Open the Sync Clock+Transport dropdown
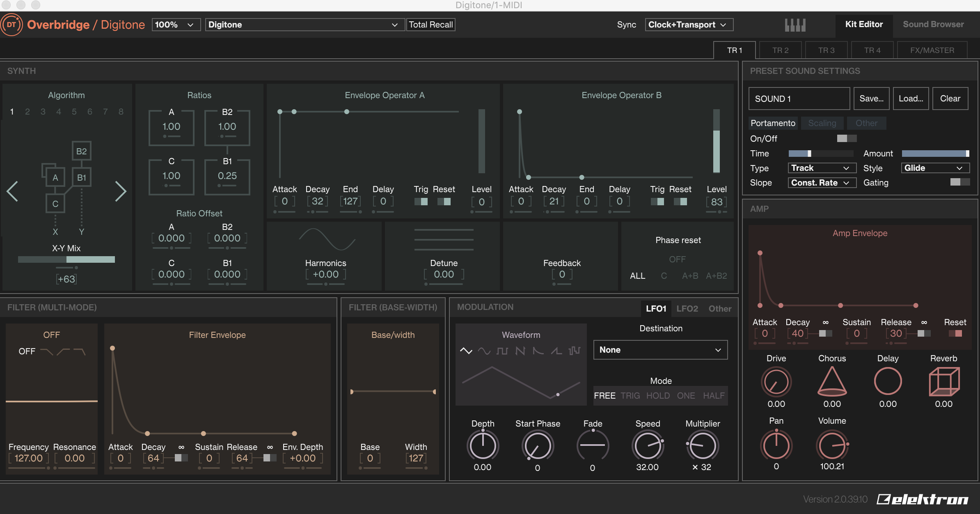Image resolution: width=980 pixels, height=514 pixels. point(689,25)
